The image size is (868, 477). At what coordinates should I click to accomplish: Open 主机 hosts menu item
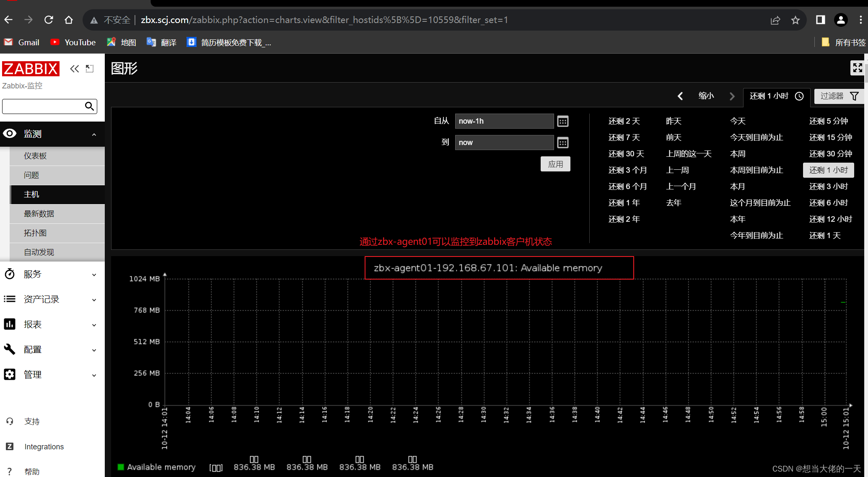tap(57, 194)
